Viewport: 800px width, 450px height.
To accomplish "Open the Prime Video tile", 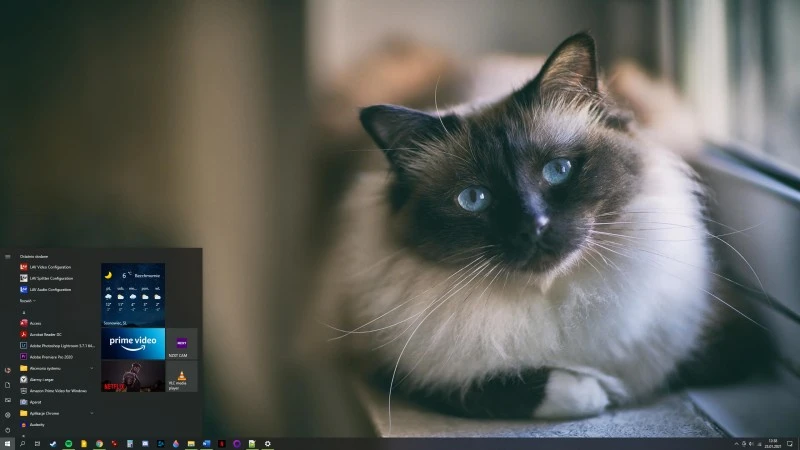I will (x=133, y=343).
